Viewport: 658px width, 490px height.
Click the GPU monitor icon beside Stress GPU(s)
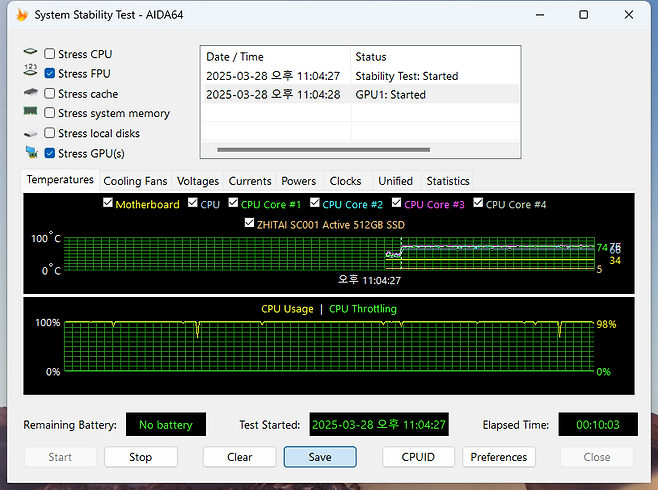coord(30,154)
